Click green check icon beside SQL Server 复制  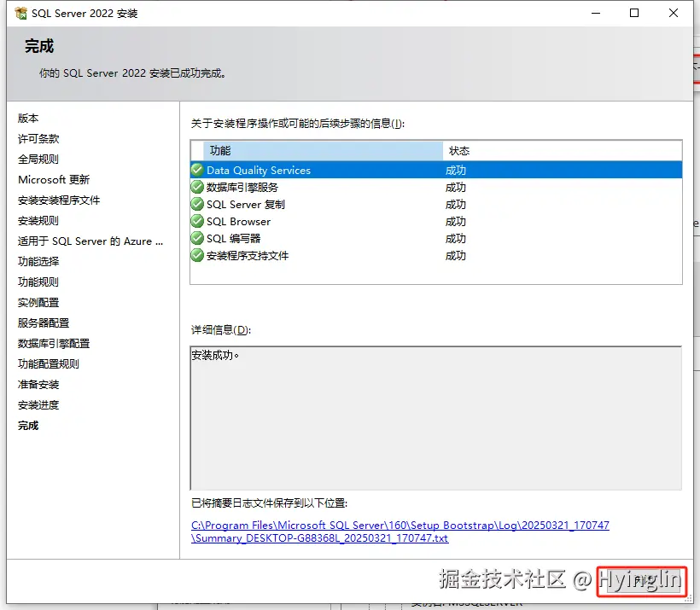point(197,205)
